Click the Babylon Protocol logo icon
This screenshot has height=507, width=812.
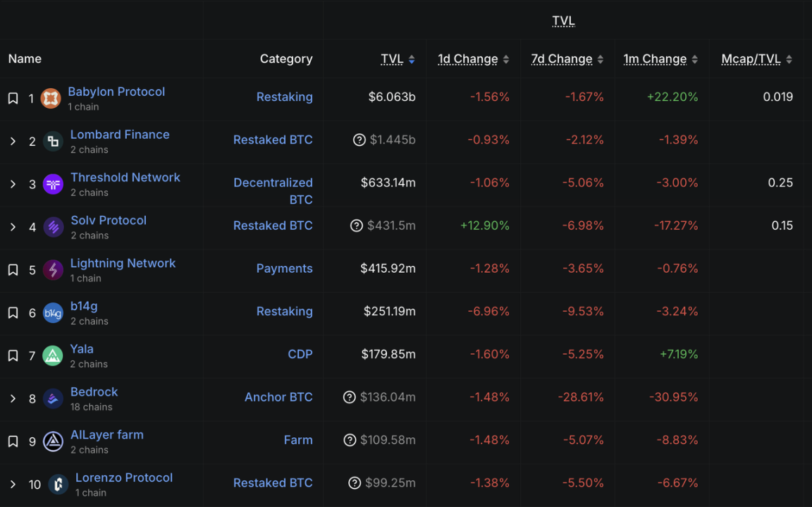pos(51,99)
